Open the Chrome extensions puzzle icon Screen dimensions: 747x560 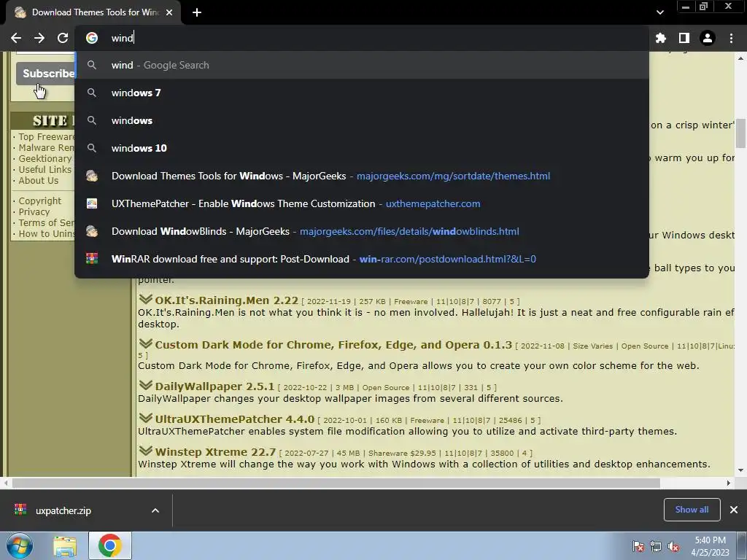[660, 38]
